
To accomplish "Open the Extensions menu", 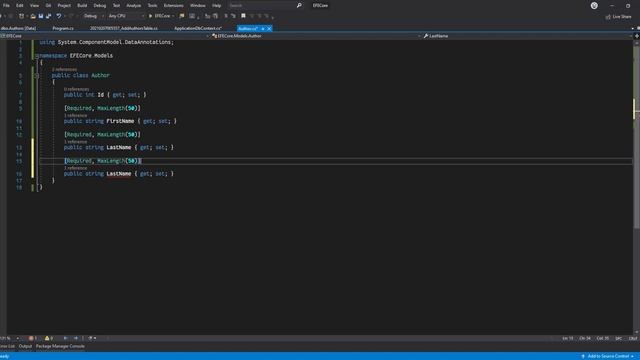I will click(x=173, y=6).
